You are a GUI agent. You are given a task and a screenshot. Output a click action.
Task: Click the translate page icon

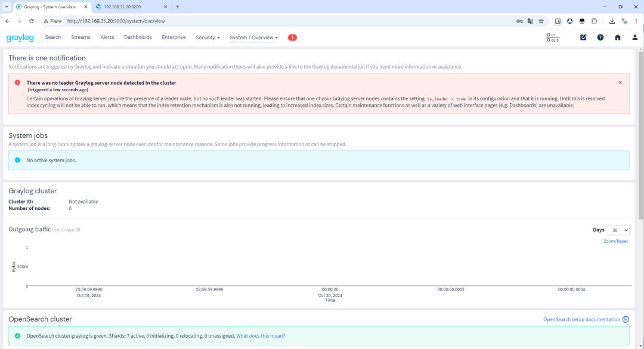[530, 21]
